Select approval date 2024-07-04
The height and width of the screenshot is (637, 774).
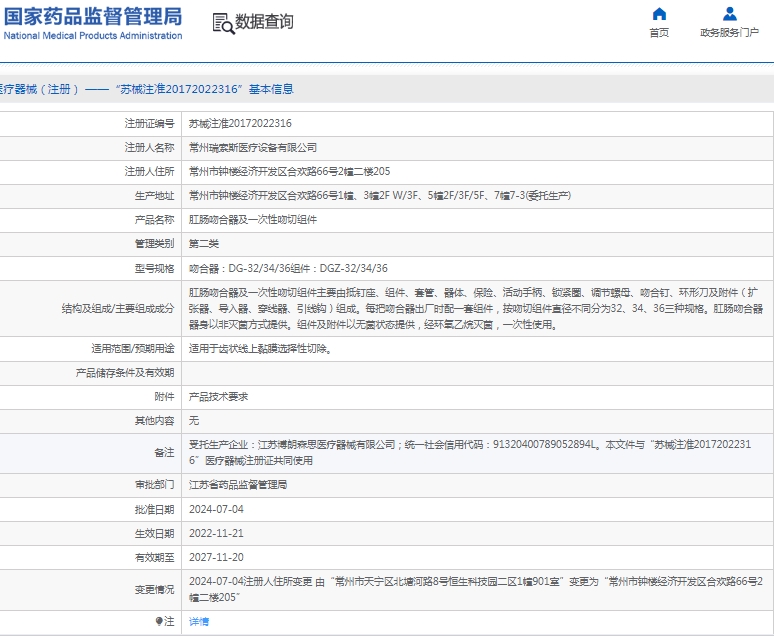pyautogui.click(x=216, y=509)
